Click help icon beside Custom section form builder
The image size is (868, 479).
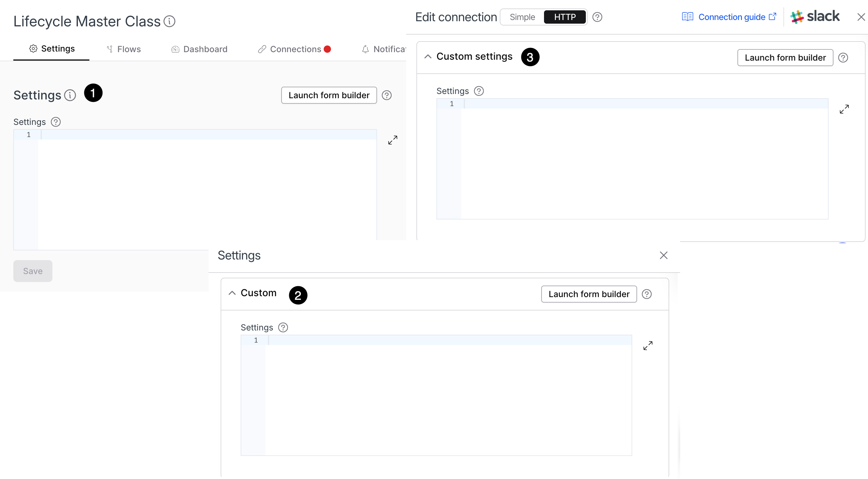point(647,294)
